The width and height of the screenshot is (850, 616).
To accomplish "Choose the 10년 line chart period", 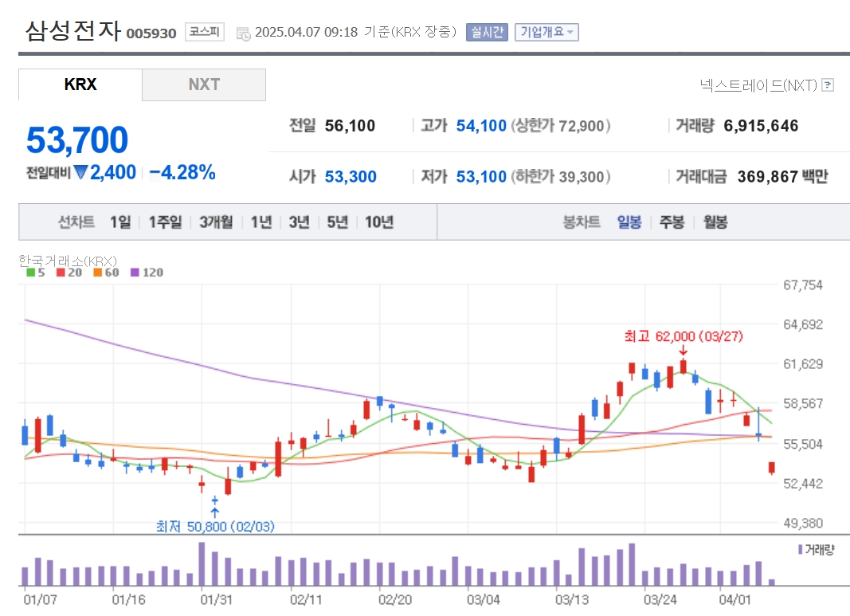I will click(378, 222).
